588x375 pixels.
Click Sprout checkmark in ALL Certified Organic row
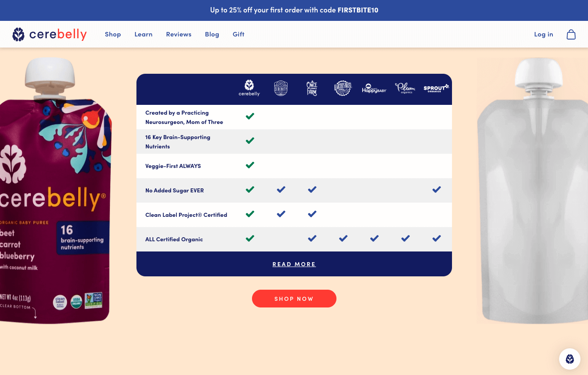click(436, 239)
